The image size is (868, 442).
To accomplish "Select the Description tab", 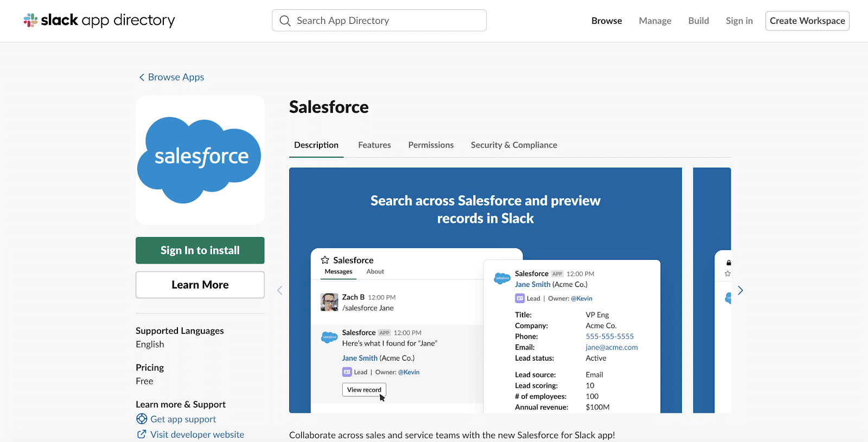I will (x=316, y=145).
